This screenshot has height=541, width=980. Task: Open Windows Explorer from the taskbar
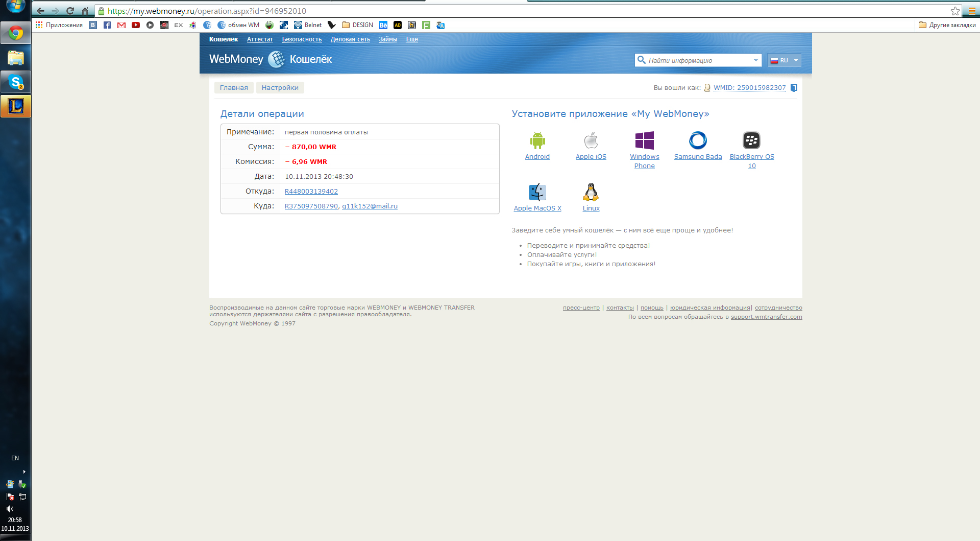(x=16, y=58)
